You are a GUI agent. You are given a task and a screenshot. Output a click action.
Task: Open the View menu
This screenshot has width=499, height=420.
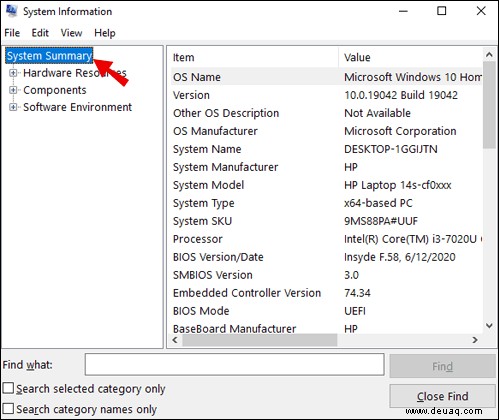pyautogui.click(x=71, y=33)
